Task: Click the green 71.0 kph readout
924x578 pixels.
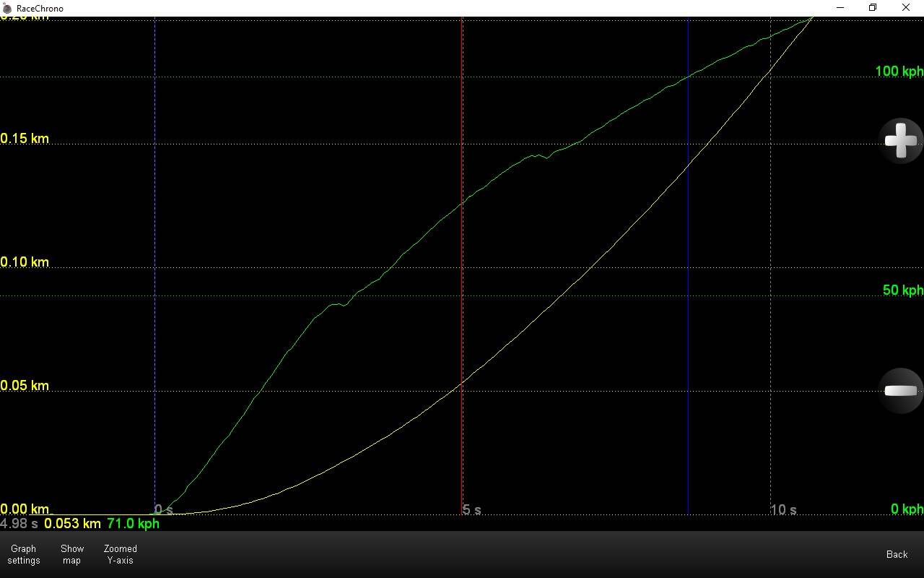Action: point(133,523)
